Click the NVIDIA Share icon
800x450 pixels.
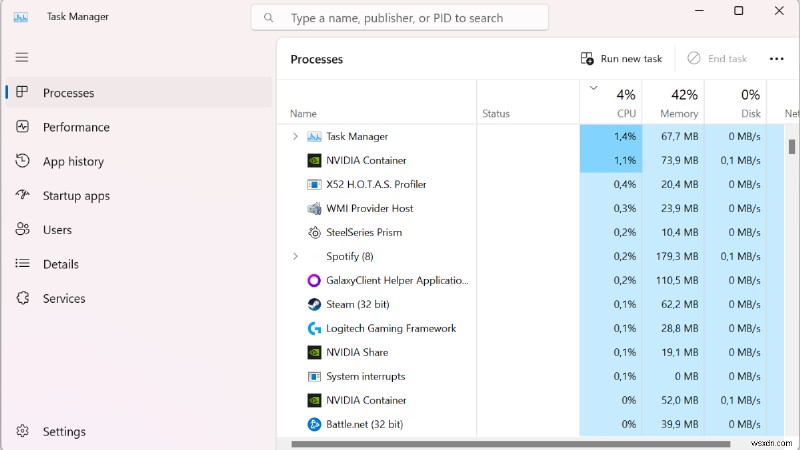[x=314, y=353]
